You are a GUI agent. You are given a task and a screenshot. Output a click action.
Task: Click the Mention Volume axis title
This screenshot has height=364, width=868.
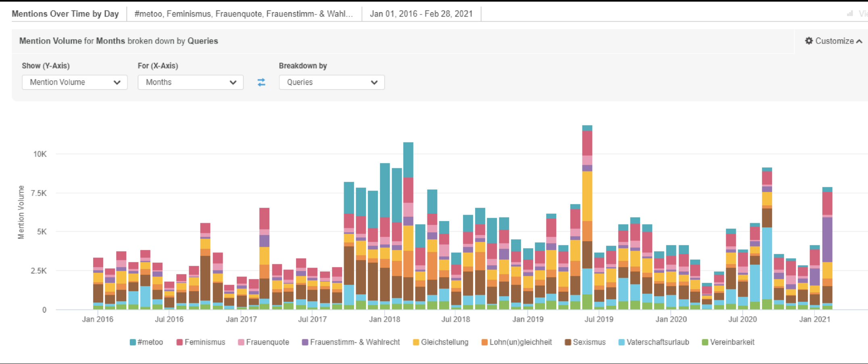pyautogui.click(x=21, y=212)
